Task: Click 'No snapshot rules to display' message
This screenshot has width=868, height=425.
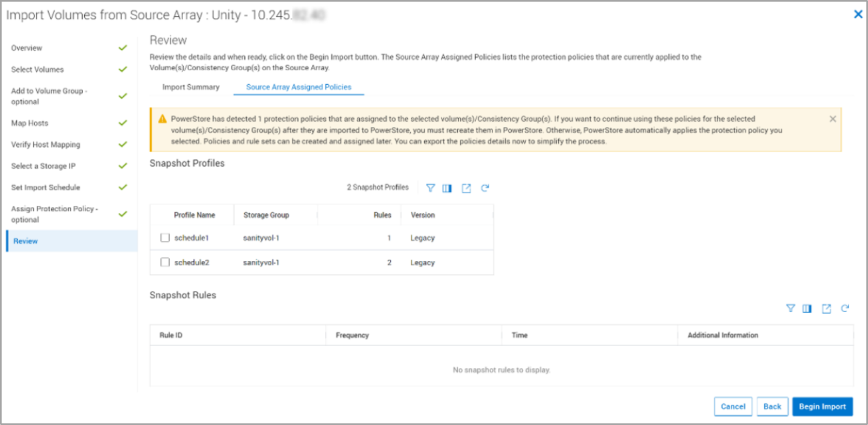Action: point(502,370)
